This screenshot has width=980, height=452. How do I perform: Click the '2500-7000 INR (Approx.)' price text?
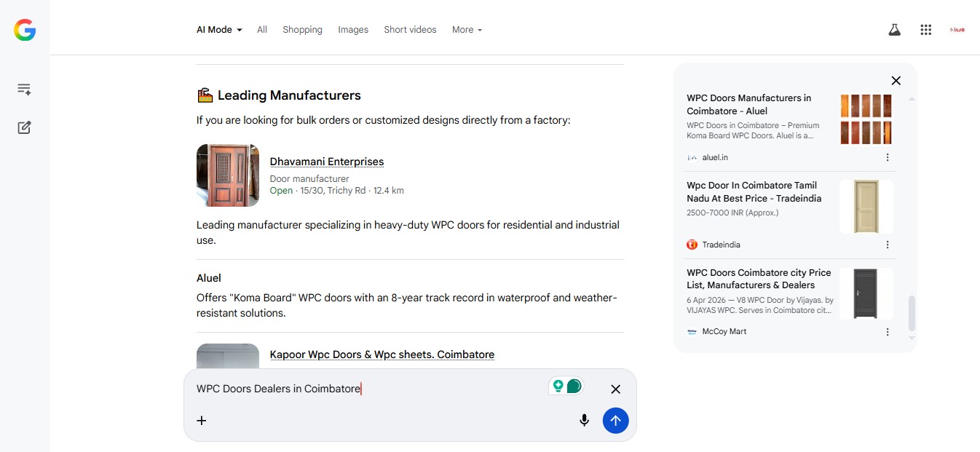pos(732,213)
